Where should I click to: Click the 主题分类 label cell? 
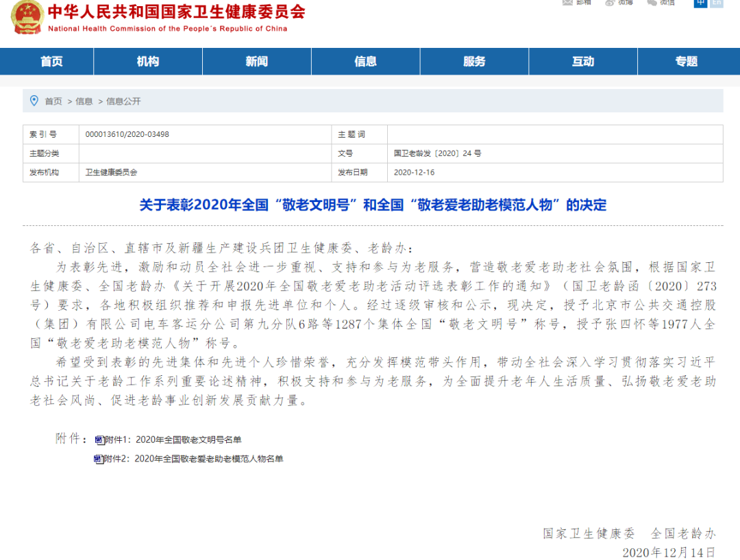[x=51, y=153]
